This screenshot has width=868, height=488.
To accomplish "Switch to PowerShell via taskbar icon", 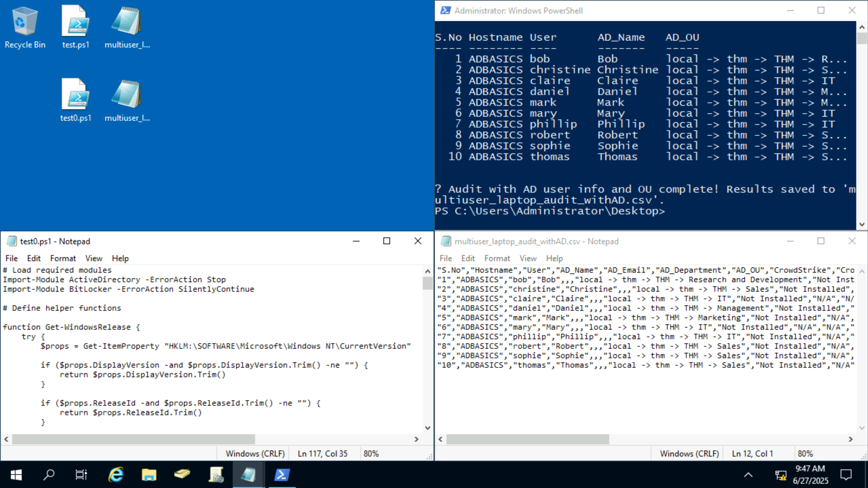I will click(282, 475).
